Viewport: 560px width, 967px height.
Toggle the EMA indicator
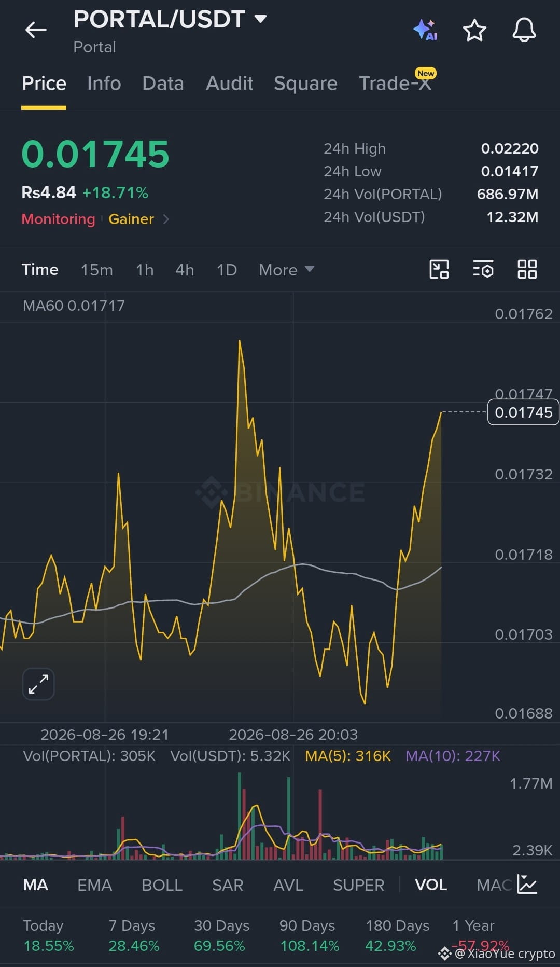(x=95, y=885)
